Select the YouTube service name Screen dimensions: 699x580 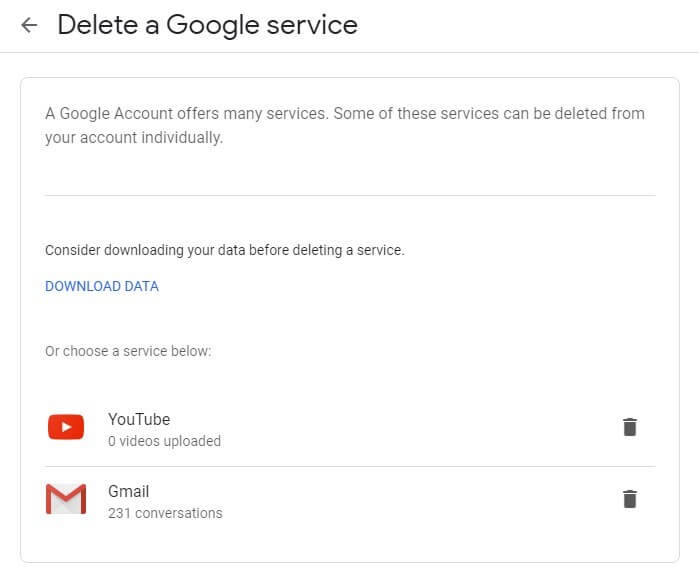[x=139, y=420]
